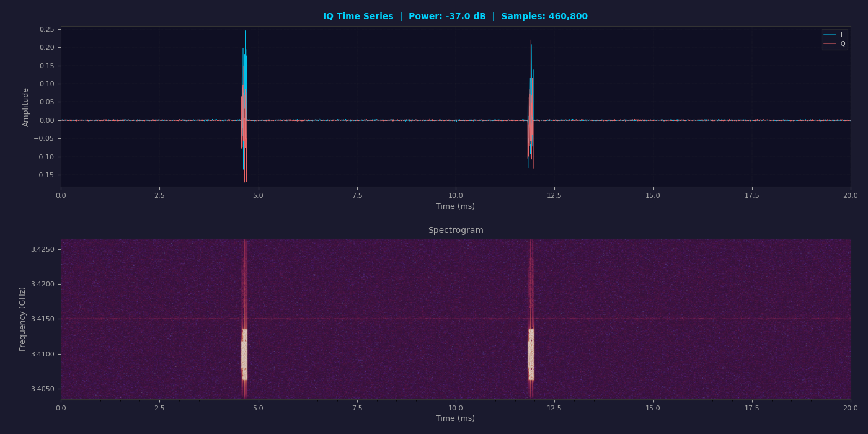Click the 20.0 tick on the amplitude plot time axis
Image resolution: width=868 pixels, height=434 pixels.
[x=850, y=196]
